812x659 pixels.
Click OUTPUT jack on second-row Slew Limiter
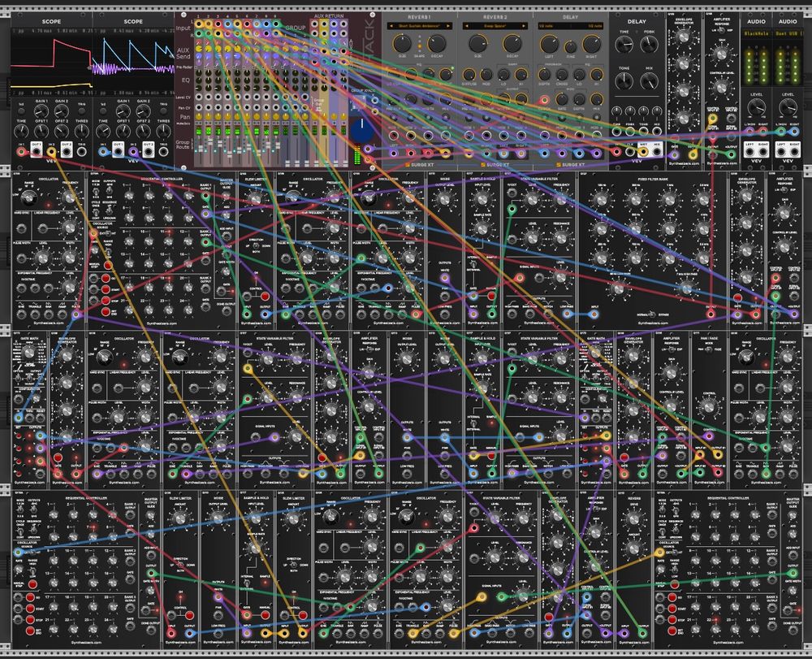coord(266,314)
